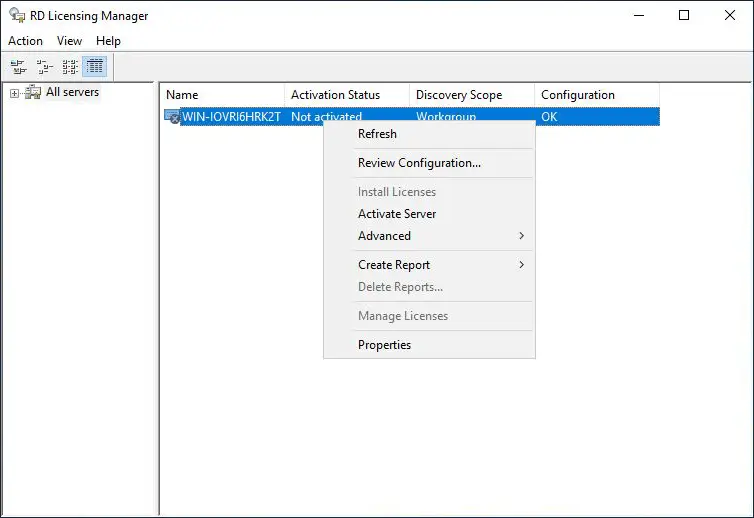Select the Small Icons view toolbar button
The width and height of the screenshot is (754, 518).
click(45, 66)
